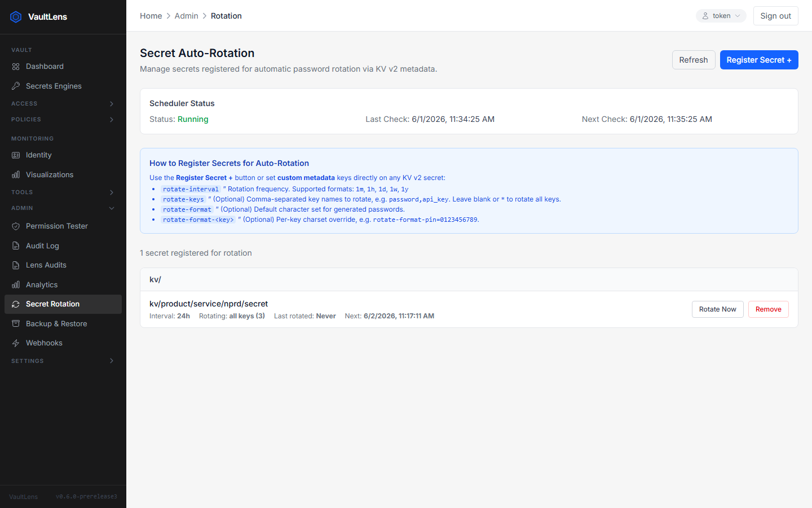Click the Webhooks lightning bolt icon
This screenshot has height=508, width=812.
point(16,343)
